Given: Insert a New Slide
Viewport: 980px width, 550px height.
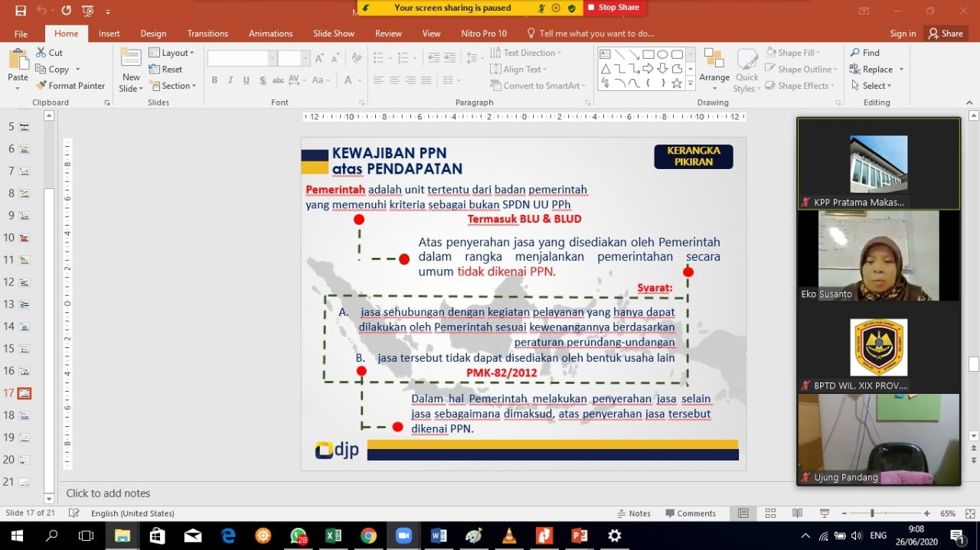Looking at the screenshot, I should (131, 67).
